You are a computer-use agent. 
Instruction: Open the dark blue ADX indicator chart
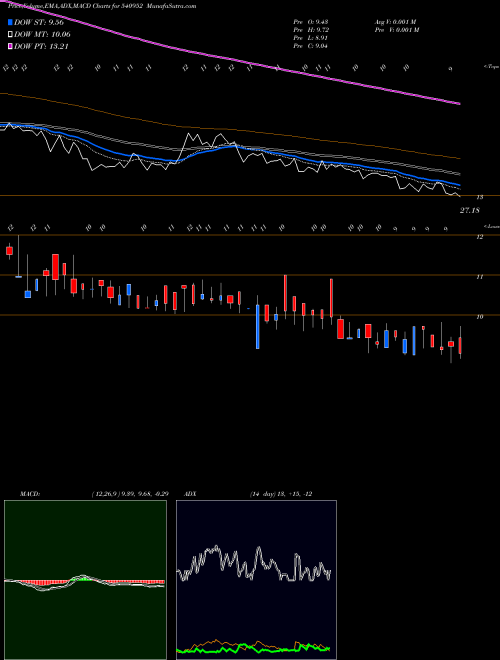click(x=256, y=580)
